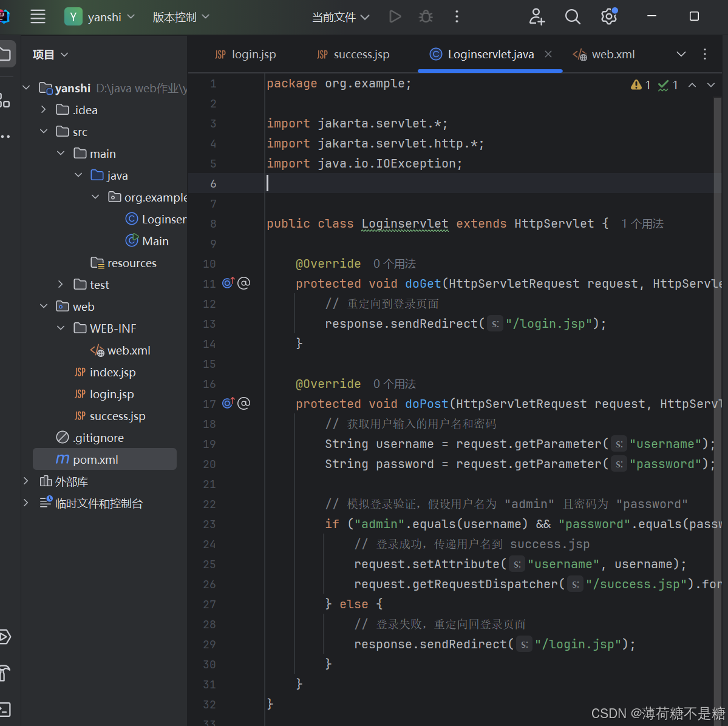Select the .gitignore file
Viewport: 728px width, 726px height.
(90, 438)
